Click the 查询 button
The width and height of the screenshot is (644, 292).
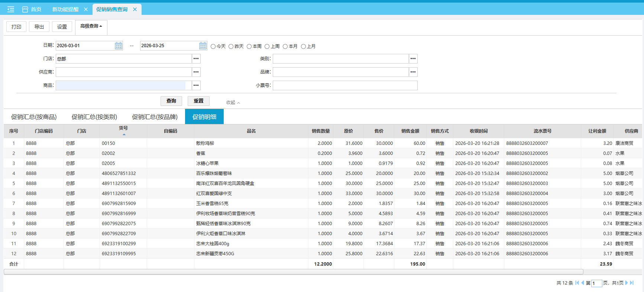pyautogui.click(x=171, y=101)
